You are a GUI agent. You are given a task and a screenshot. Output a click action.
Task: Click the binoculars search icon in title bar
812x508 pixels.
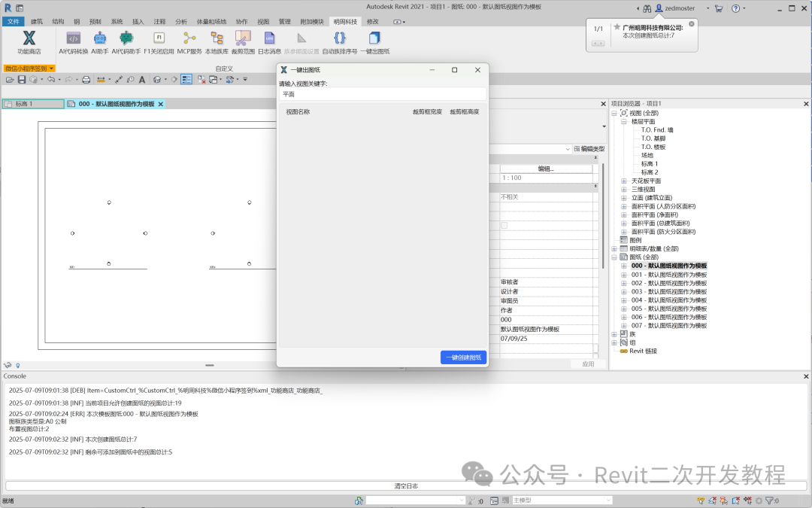pyautogui.click(x=647, y=8)
